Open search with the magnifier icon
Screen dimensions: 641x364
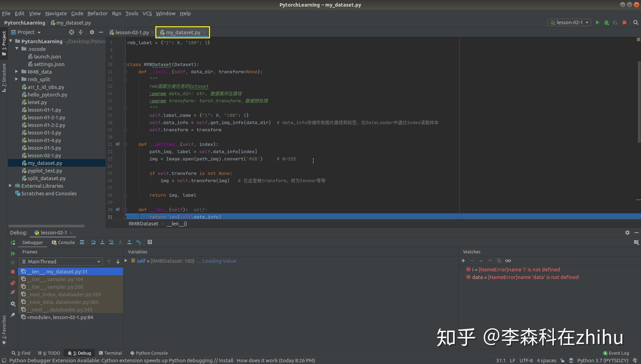(x=635, y=22)
